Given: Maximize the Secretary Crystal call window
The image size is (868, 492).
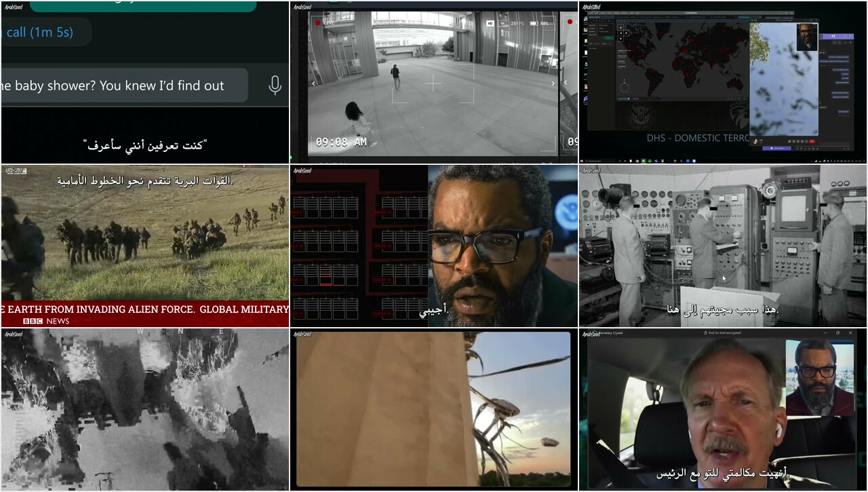Looking at the screenshot, I should click(837, 333).
